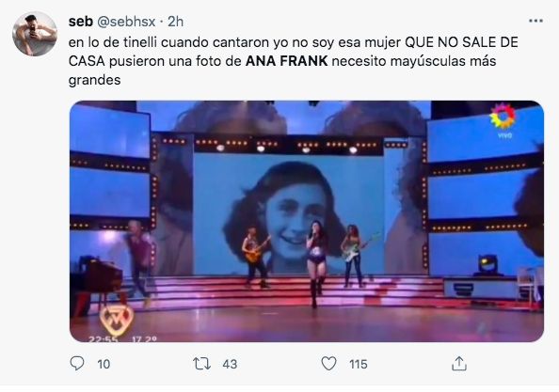The image size is (559, 392).
Task: Click the "2h" tweet timestamp
Action: click(x=175, y=22)
